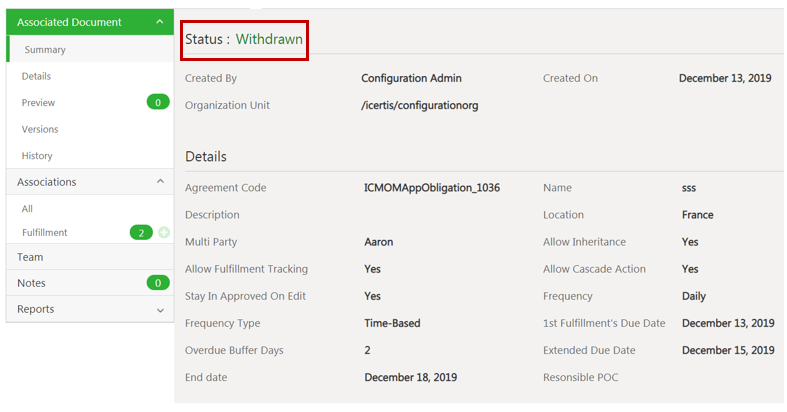Viewport: 787px width, 412px height.
Task: Open the Team section
Action: pos(30,257)
